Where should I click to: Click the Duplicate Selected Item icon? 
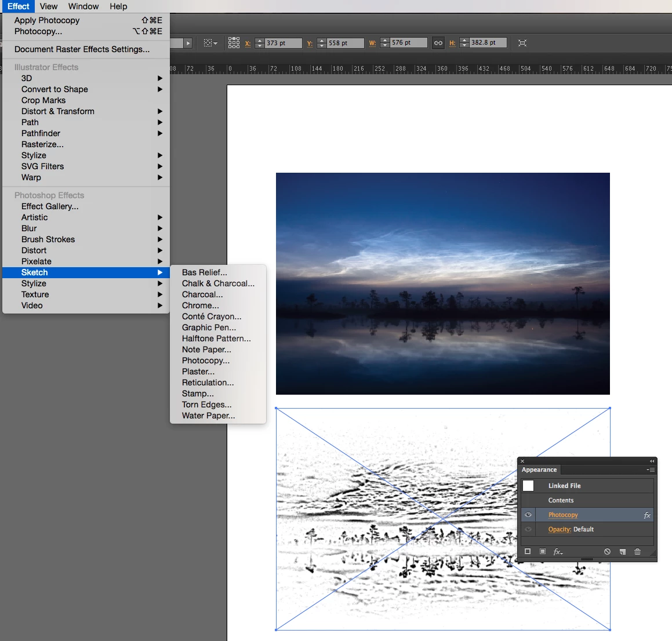[x=623, y=551]
